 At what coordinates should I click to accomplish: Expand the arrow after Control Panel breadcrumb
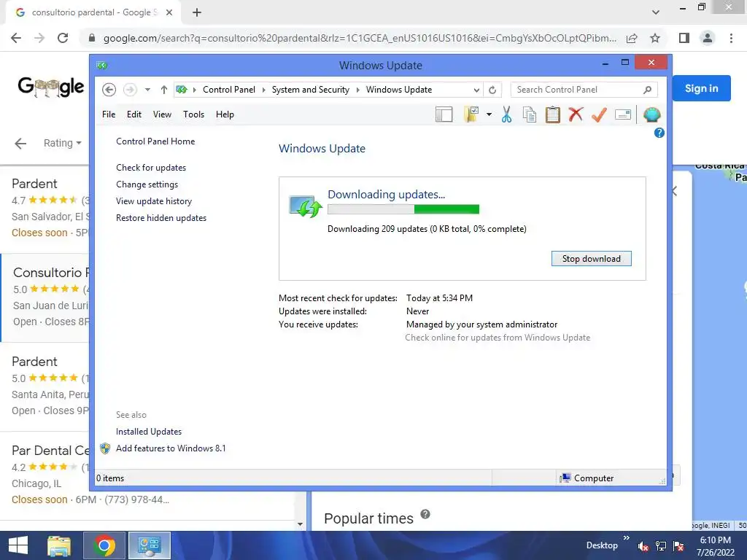point(263,90)
